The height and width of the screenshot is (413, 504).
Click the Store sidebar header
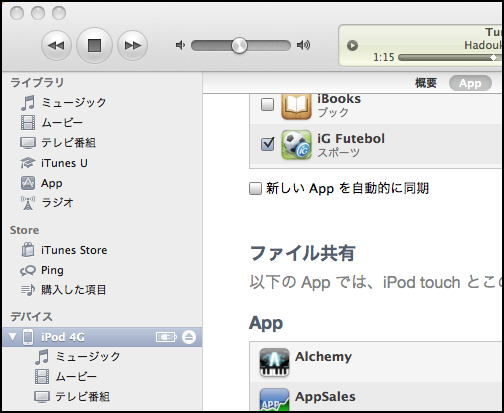coord(24,230)
